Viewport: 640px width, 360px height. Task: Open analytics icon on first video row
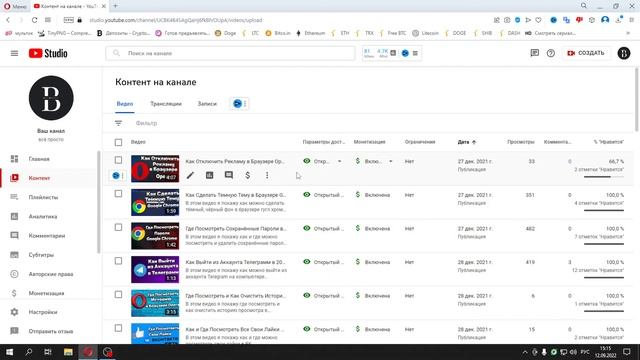209,175
